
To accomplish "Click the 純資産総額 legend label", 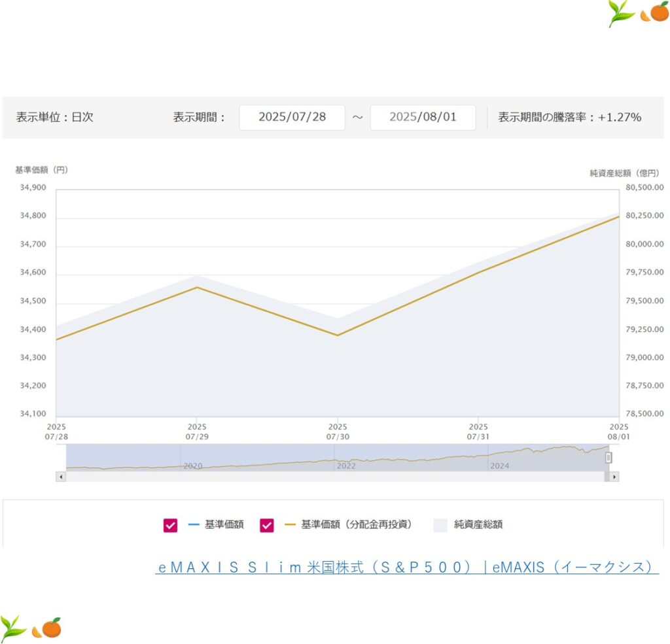I will pyautogui.click(x=478, y=524).
